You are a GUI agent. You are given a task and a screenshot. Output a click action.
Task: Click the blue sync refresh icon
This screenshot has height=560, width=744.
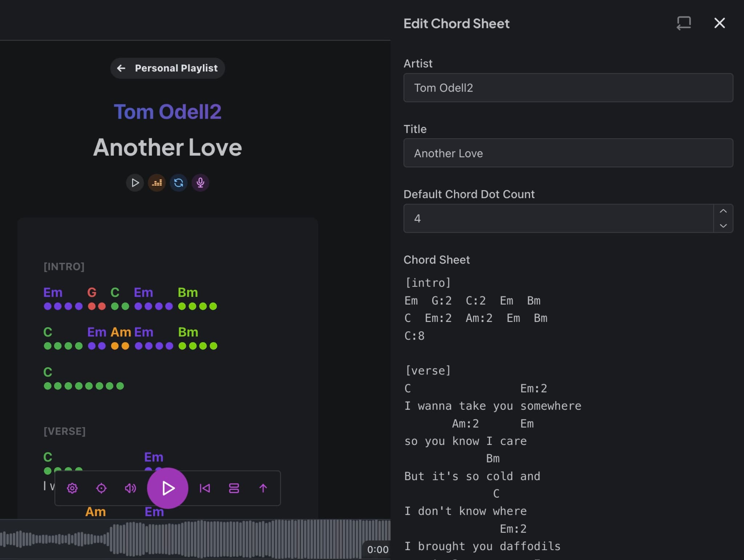click(178, 182)
